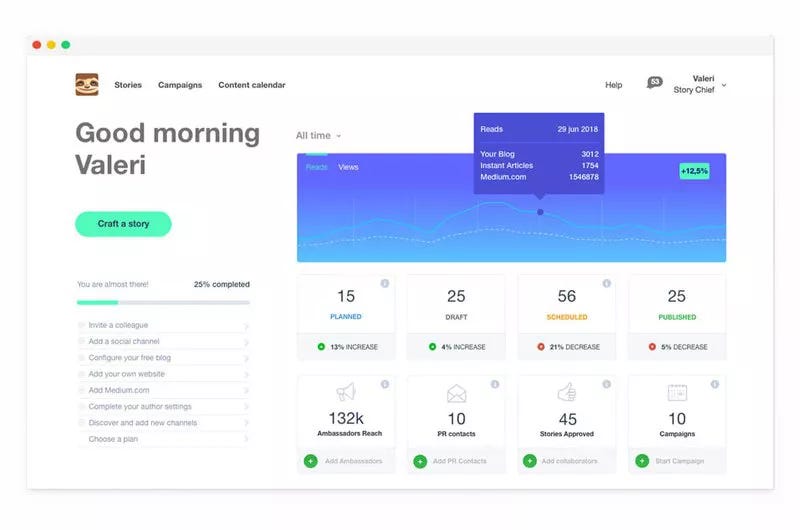Click the info icon on Planned card
This screenshot has height=530, width=800.
tap(385, 283)
